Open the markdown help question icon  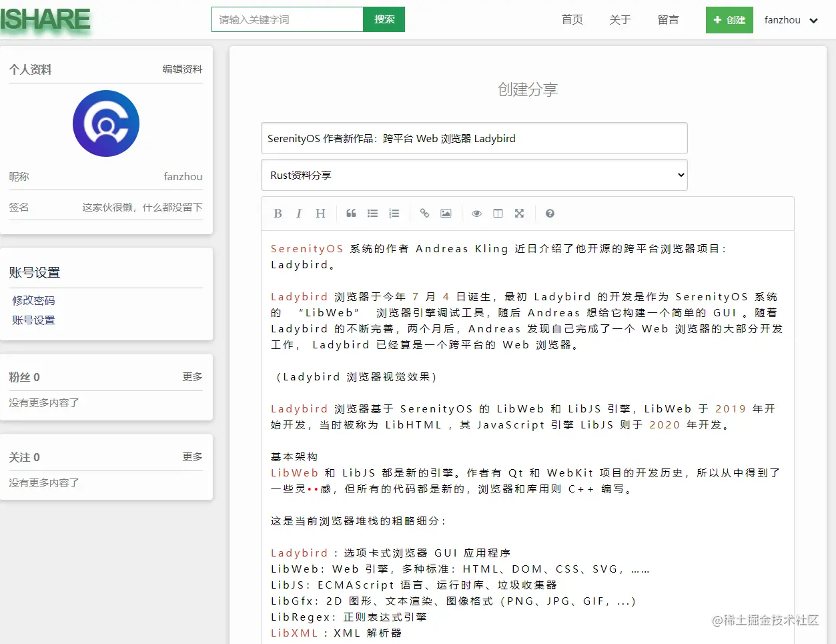pos(550,214)
